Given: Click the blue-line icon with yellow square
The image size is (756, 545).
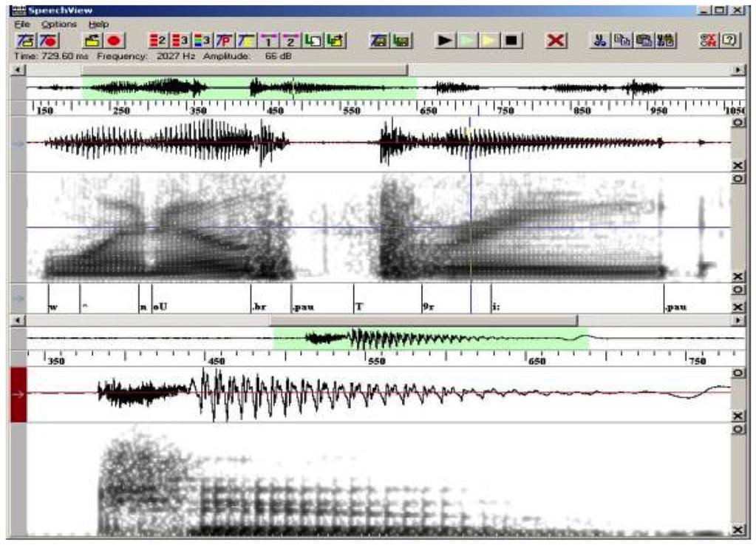Looking at the screenshot, I should pyautogui.click(x=246, y=41).
